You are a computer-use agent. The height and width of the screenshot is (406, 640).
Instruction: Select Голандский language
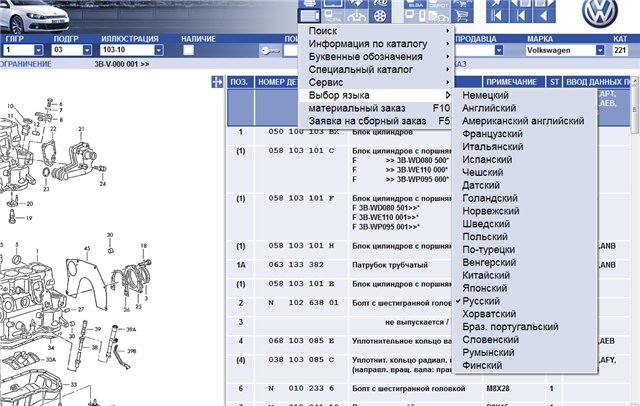point(525,198)
